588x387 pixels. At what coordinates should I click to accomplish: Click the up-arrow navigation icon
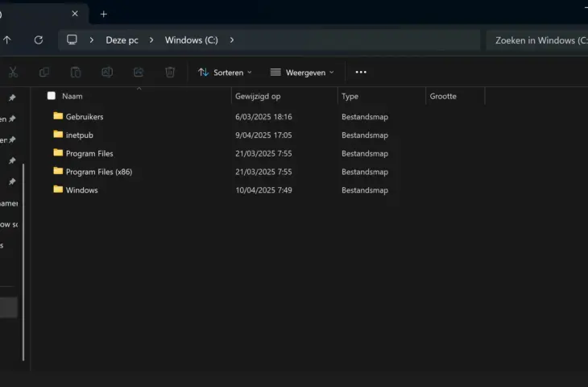point(7,40)
